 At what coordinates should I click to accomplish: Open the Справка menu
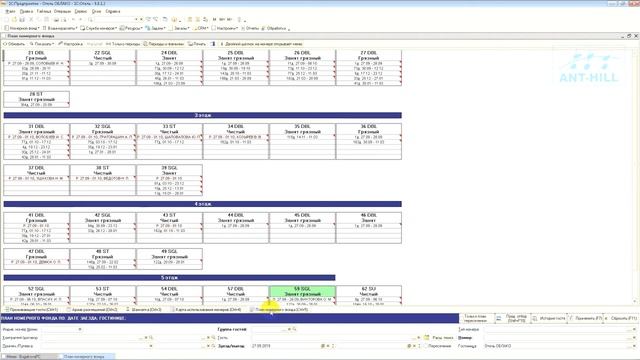[113, 11]
